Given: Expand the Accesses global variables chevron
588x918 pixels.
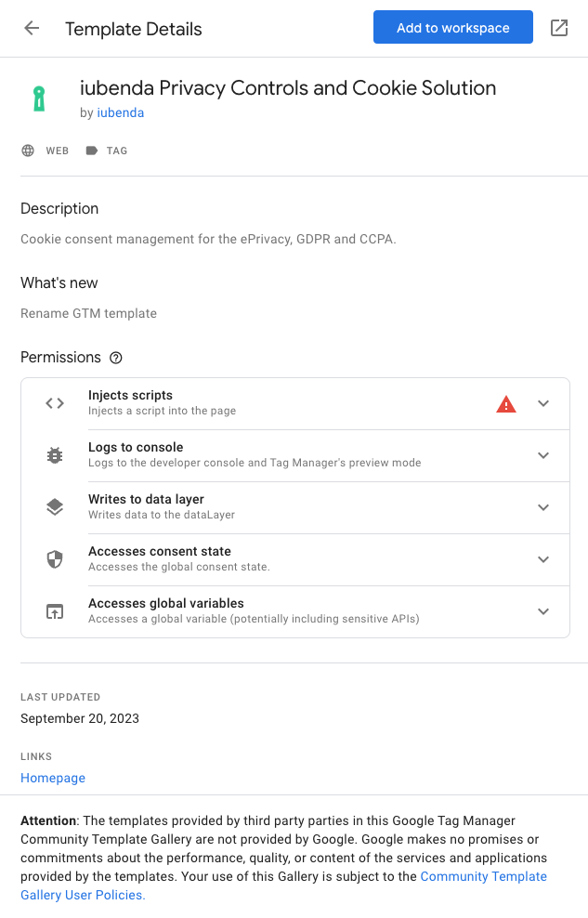Looking at the screenshot, I should (x=543, y=611).
